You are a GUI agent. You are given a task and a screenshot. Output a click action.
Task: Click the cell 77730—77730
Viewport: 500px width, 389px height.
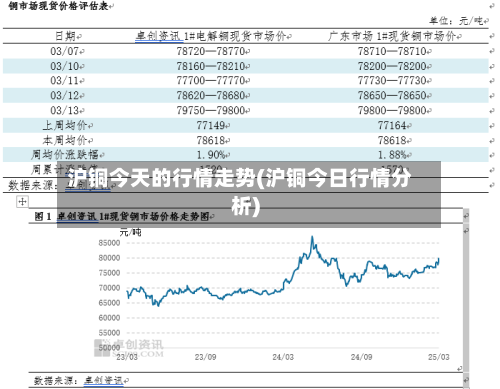(x=392, y=81)
